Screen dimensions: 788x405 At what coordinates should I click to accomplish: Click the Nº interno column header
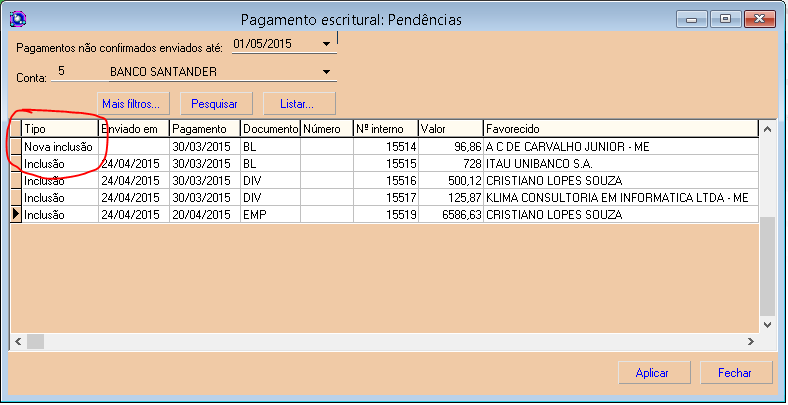(x=385, y=129)
